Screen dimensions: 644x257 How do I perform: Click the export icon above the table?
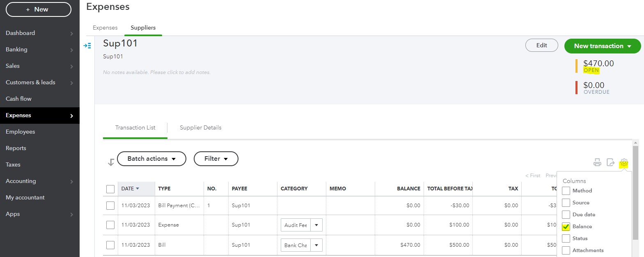point(610,162)
